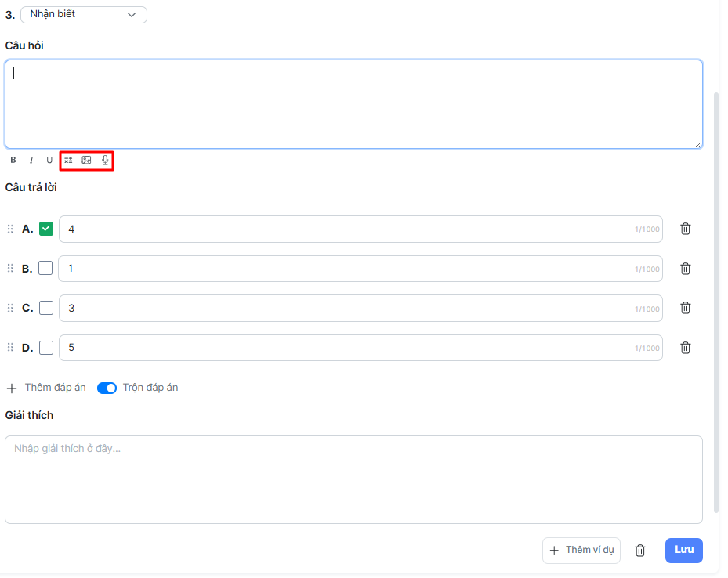Insert a math formula via toolbar icon
Viewport: 728px width, 578px height.
pos(68,161)
